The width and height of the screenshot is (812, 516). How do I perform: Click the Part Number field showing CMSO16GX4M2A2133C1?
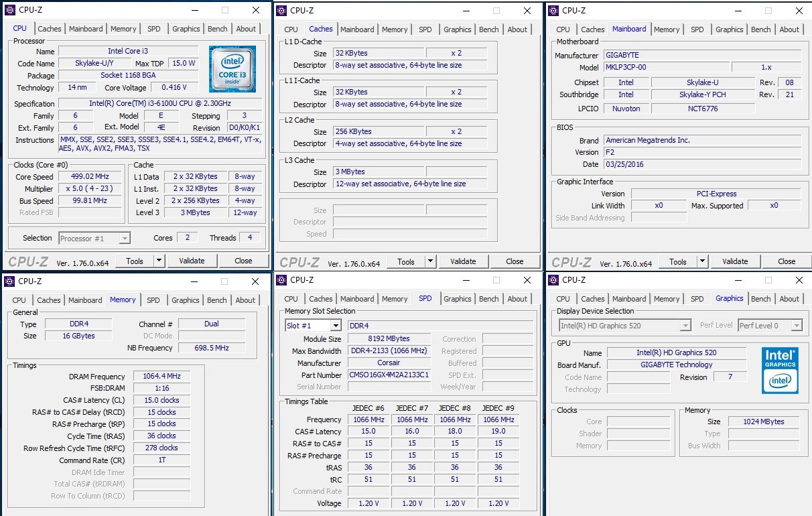pyautogui.click(x=389, y=375)
